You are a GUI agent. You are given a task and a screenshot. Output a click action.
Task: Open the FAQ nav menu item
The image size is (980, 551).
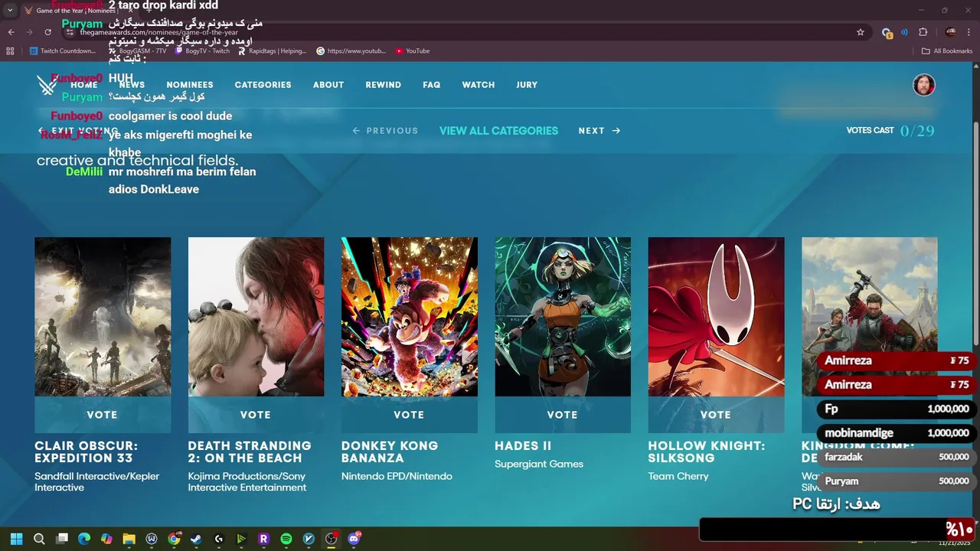point(432,85)
